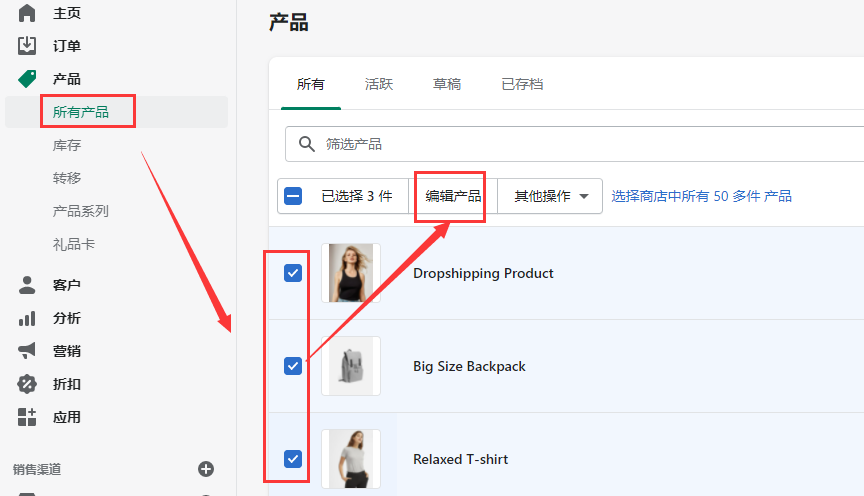Click '选择商店中所有 50 多件 产品' link
Image resolution: width=864 pixels, height=496 pixels.
[701, 196]
